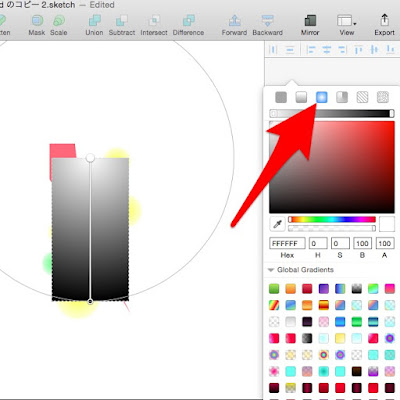Apply the Union boolean operation

[x=94, y=25]
